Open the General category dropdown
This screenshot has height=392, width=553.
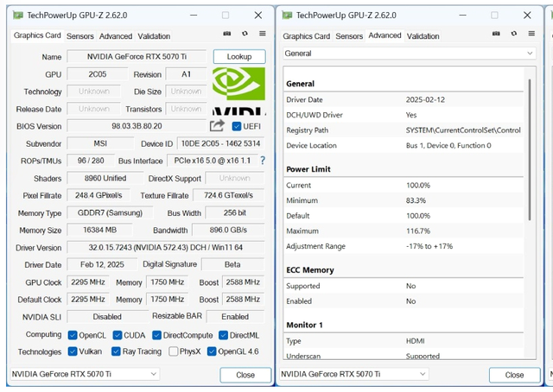pyautogui.click(x=409, y=54)
